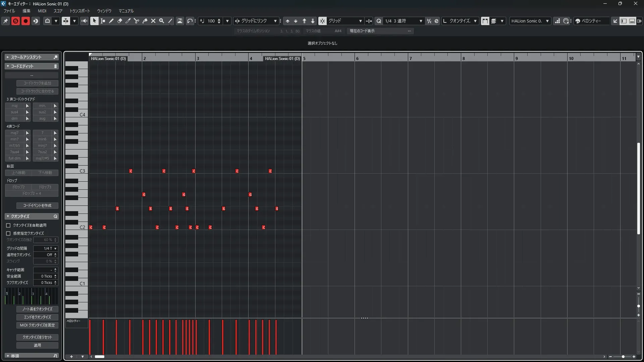Enable auto-apply quantize checkbox
644x362 pixels.
(x=8, y=226)
